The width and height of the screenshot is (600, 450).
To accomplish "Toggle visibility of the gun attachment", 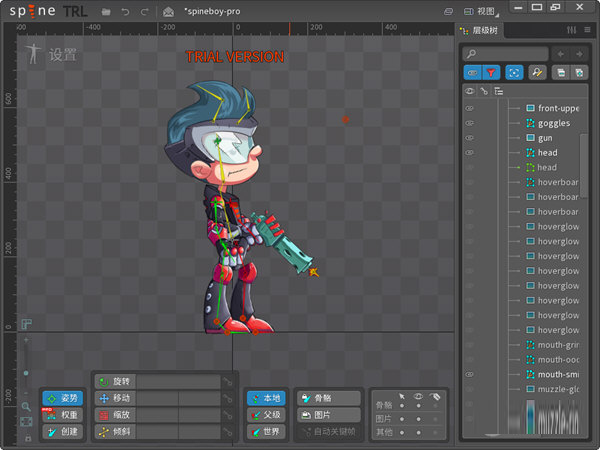I will [x=469, y=137].
